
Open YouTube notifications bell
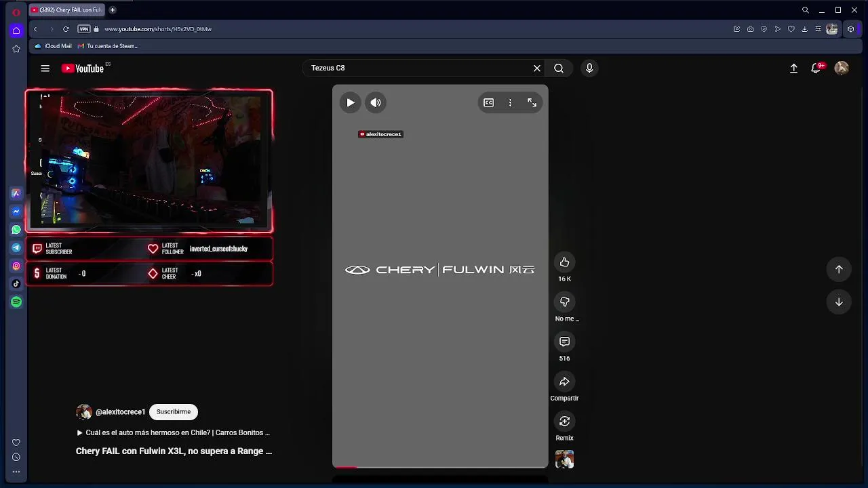tap(816, 68)
